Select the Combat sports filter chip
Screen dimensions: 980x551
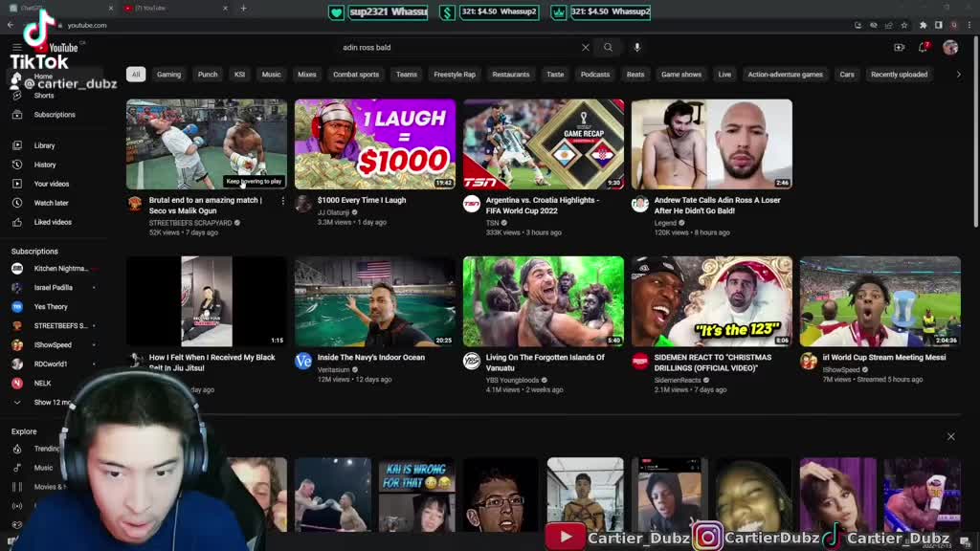356,75
